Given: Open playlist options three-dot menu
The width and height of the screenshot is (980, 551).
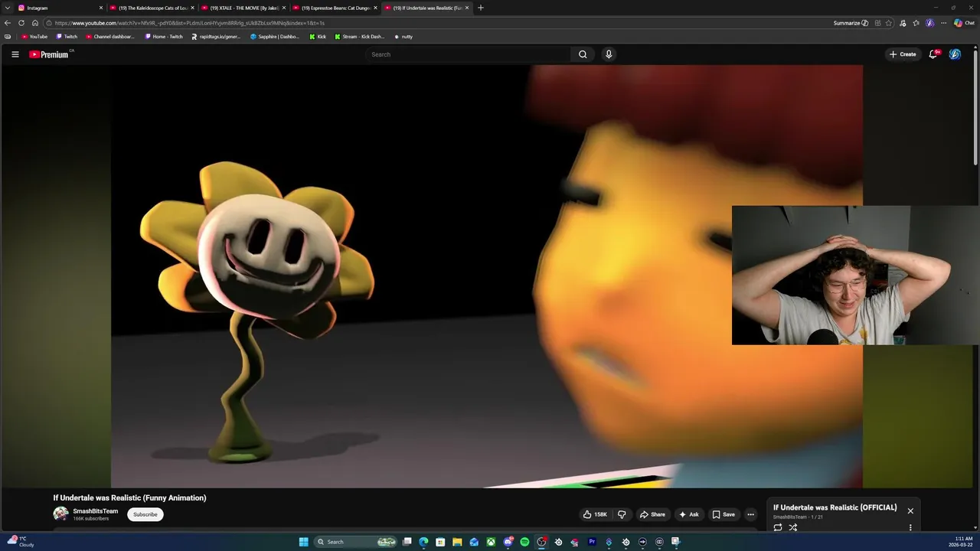Looking at the screenshot, I should 910,527.
